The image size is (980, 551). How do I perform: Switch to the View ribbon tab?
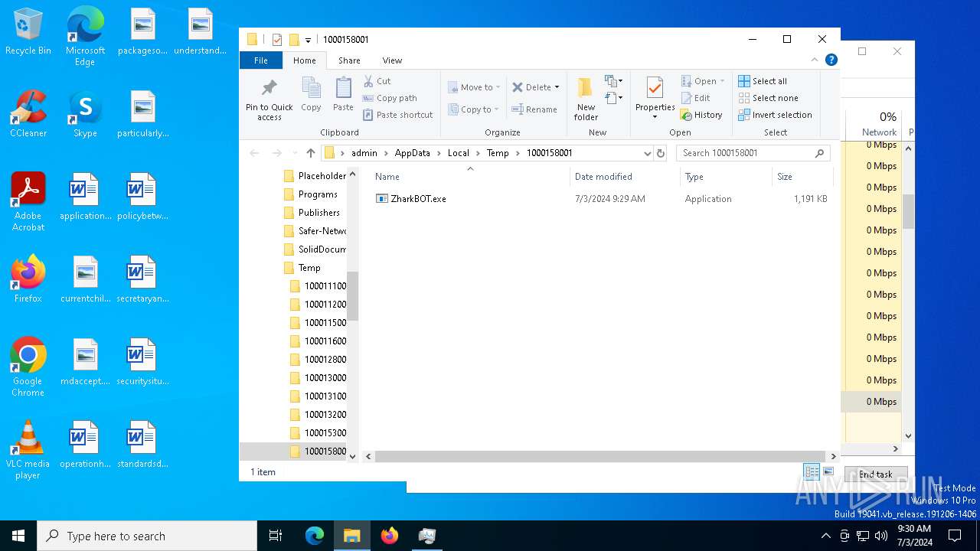[392, 60]
